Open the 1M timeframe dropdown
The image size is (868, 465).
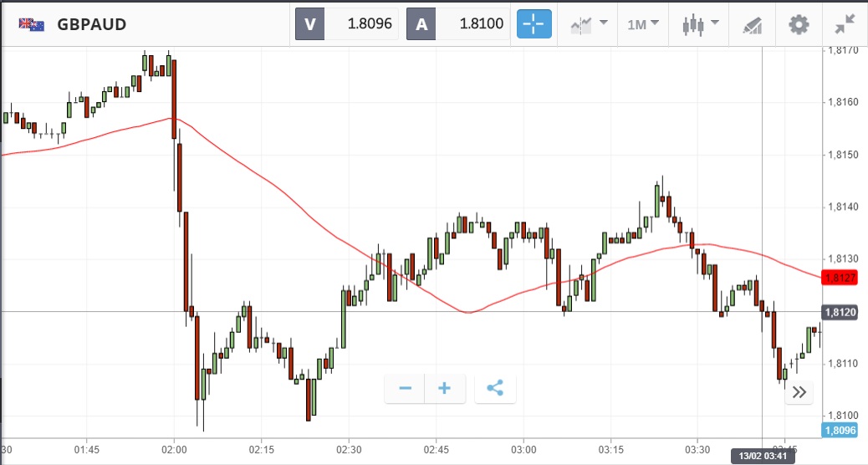(643, 24)
